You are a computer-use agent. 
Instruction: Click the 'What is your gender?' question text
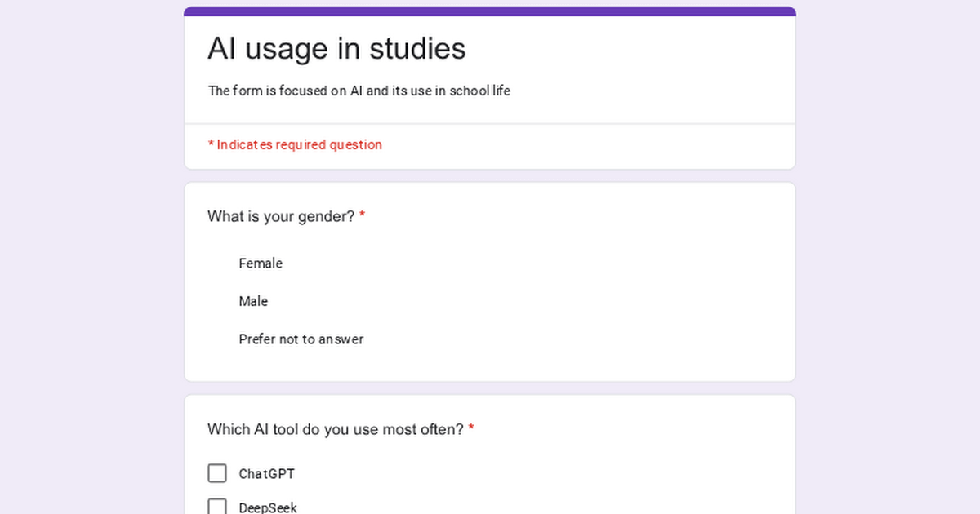281,217
